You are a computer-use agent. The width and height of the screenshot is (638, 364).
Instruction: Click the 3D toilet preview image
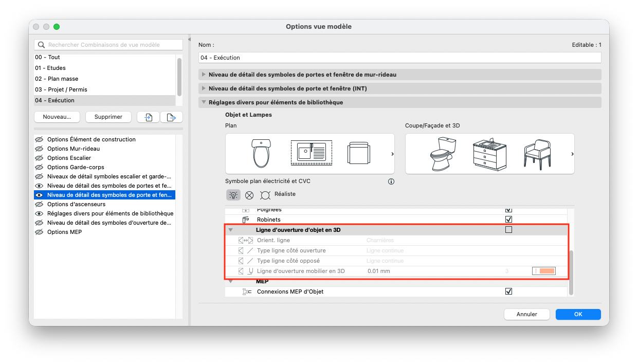(442, 153)
